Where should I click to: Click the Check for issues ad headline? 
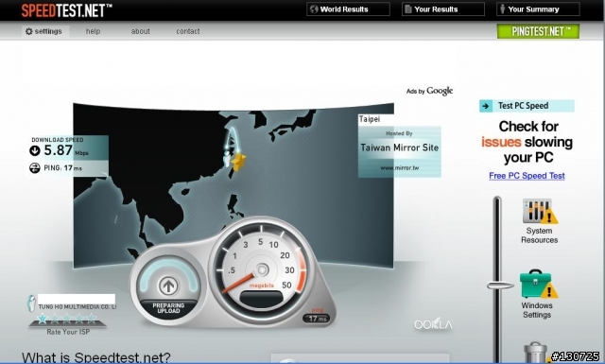527,142
